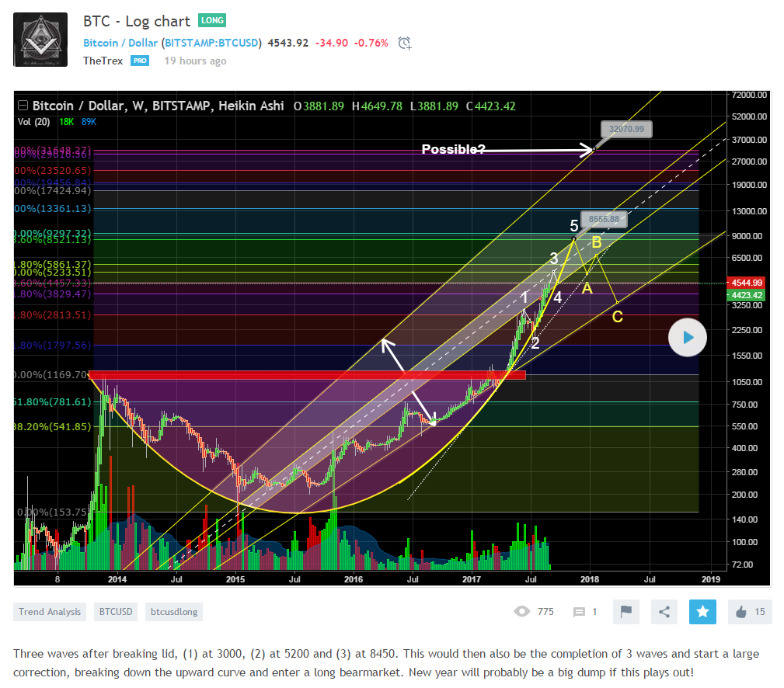
Task: Flag this idea using the flag icon
Action: [626, 612]
